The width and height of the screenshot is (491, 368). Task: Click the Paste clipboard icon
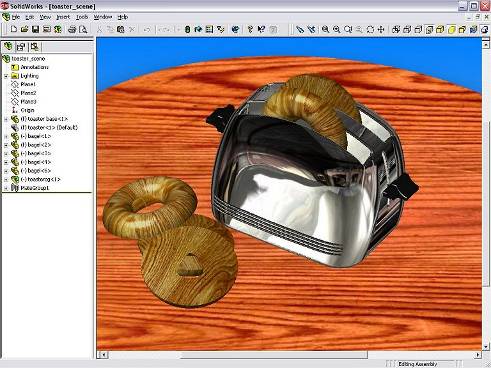pos(121,29)
